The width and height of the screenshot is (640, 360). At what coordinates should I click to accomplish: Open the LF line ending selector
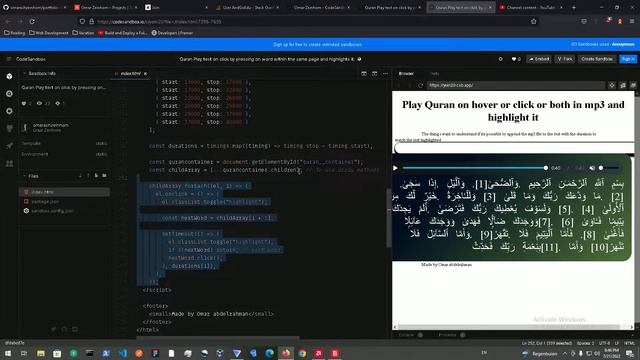click(x=617, y=343)
